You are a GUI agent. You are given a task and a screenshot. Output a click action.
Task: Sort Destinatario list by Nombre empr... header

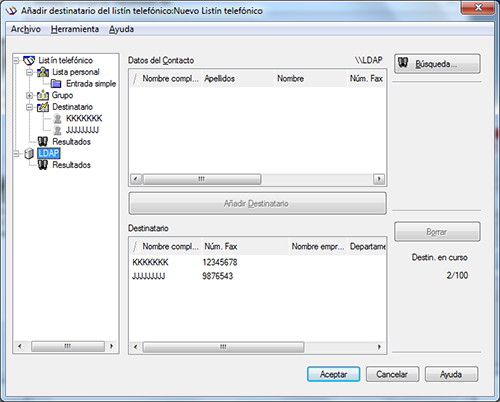click(318, 247)
